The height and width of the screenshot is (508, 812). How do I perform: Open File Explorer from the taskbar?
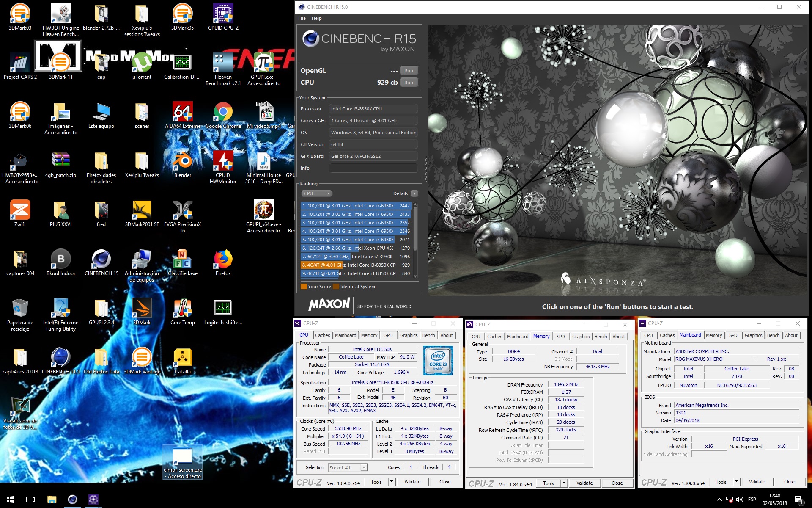[52, 500]
